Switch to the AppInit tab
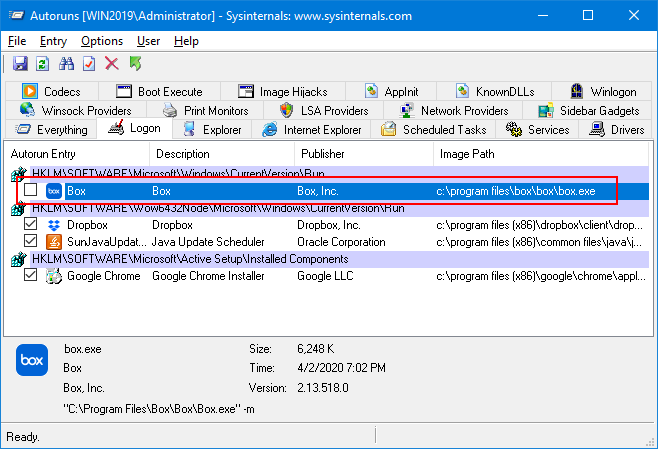Image resolution: width=658 pixels, height=449 pixels. click(391, 91)
